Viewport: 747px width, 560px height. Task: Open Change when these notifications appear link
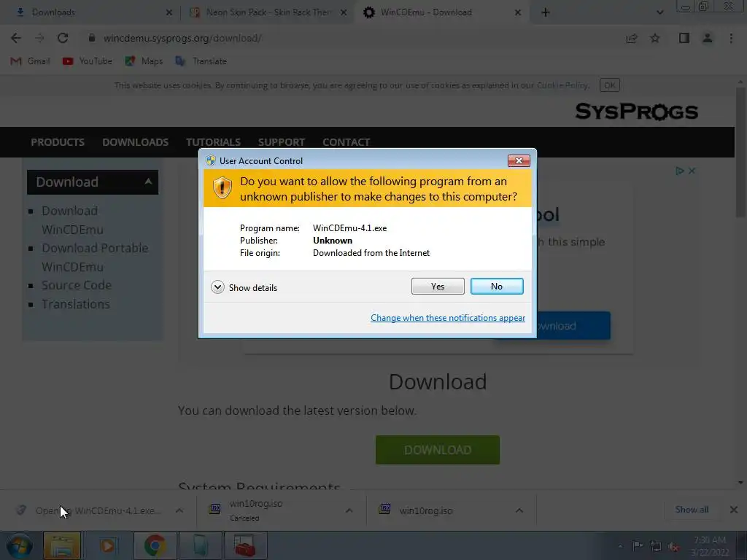pyautogui.click(x=448, y=318)
